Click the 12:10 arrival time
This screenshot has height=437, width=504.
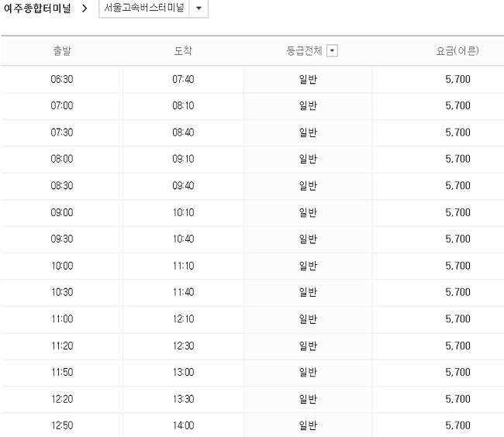tap(183, 319)
